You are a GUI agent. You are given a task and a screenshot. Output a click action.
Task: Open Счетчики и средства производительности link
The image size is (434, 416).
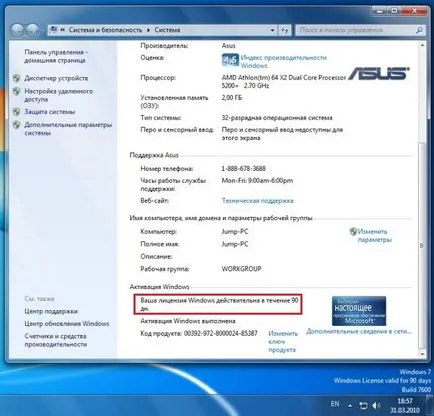click(x=56, y=340)
